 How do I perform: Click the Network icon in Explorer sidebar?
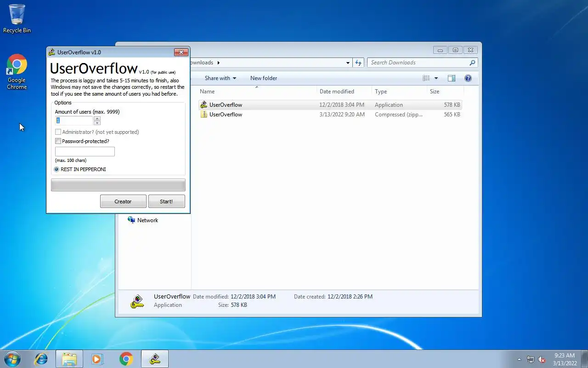tap(131, 220)
